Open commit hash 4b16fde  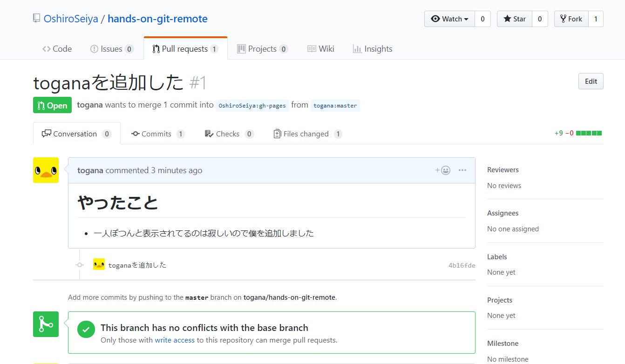(x=462, y=265)
